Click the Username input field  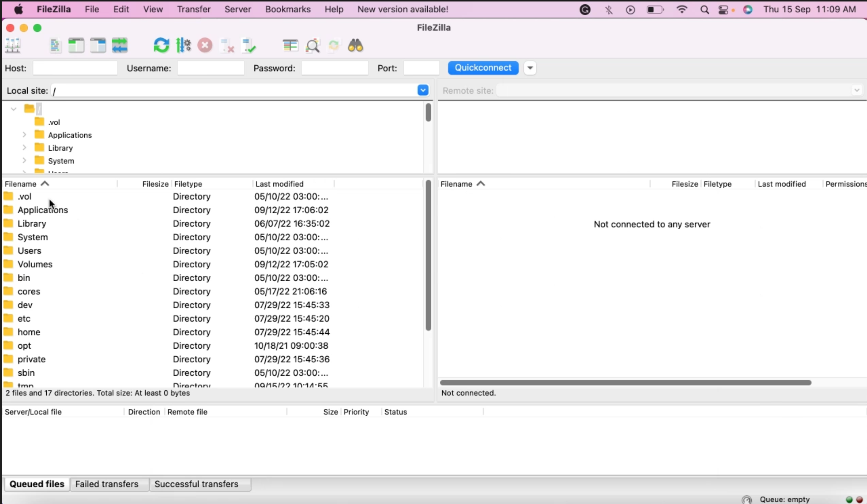point(211,68)
